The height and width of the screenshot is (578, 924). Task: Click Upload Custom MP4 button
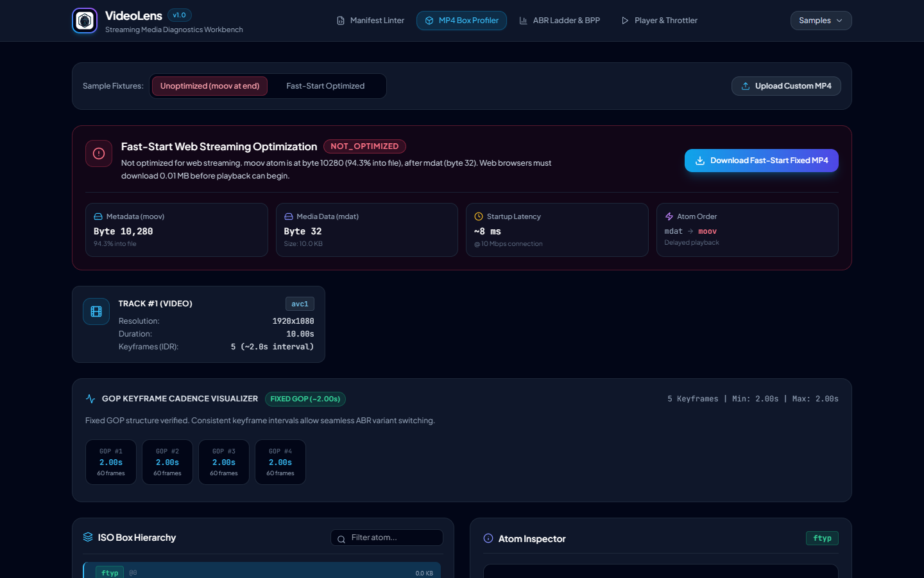point(786,86)
